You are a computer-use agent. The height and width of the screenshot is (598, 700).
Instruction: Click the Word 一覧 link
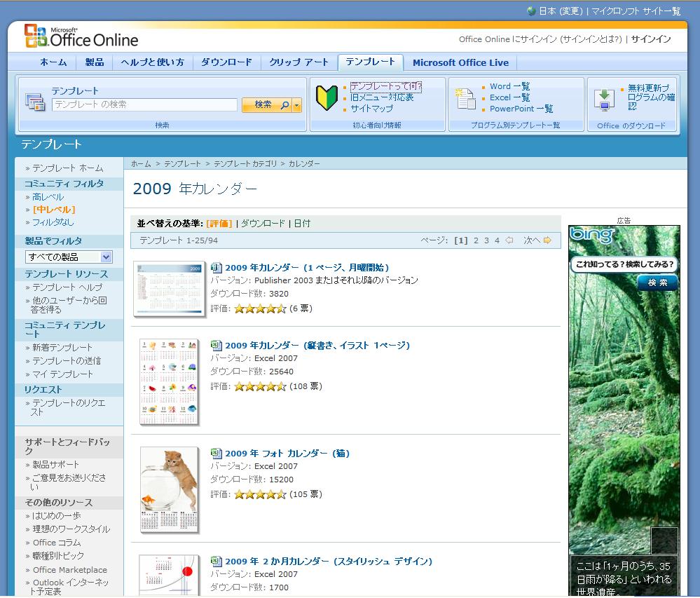[x=510, y=86]
